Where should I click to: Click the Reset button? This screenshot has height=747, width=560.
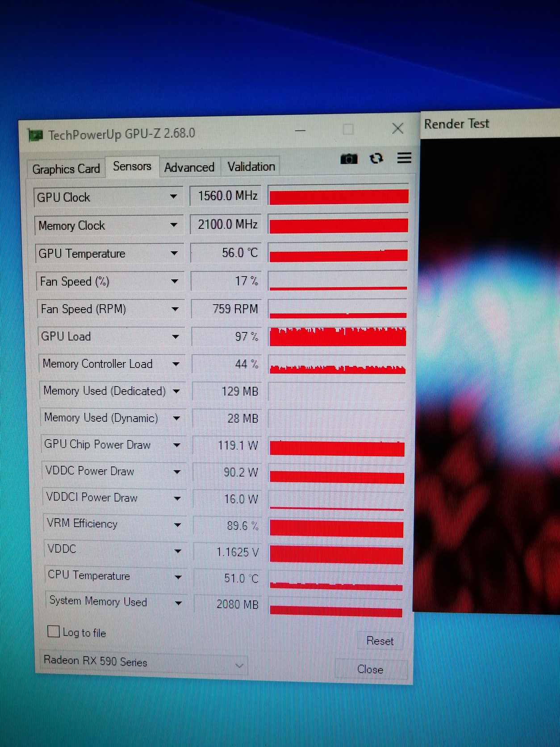[x=380, y=641]
